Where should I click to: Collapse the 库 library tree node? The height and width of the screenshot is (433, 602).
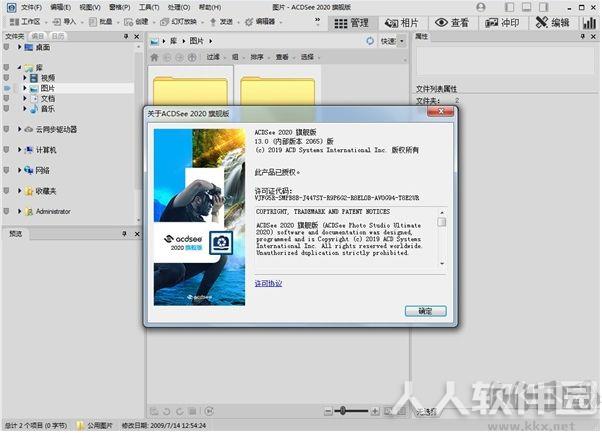(19, 67)
